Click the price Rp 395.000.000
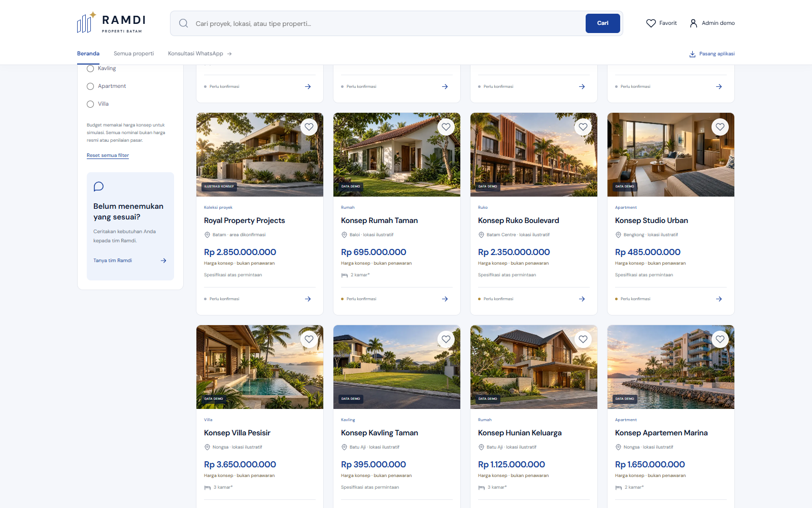 pos(374,464)
